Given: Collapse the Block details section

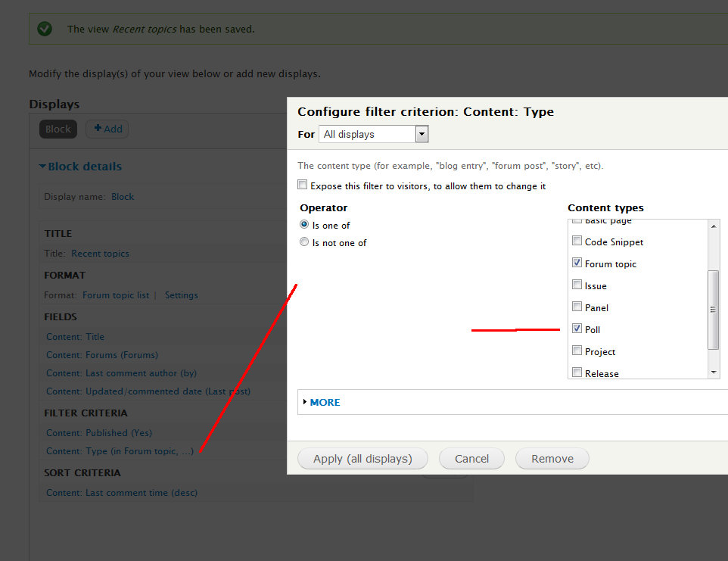Looking at the screenshot, I should [80, 167].
